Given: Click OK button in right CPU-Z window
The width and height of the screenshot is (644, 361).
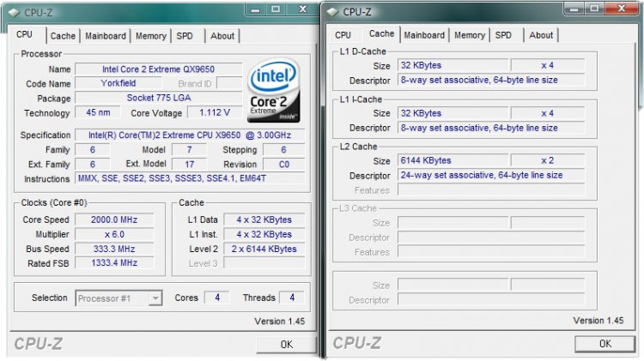Looking at the screenshot, I should click(605, 343).
